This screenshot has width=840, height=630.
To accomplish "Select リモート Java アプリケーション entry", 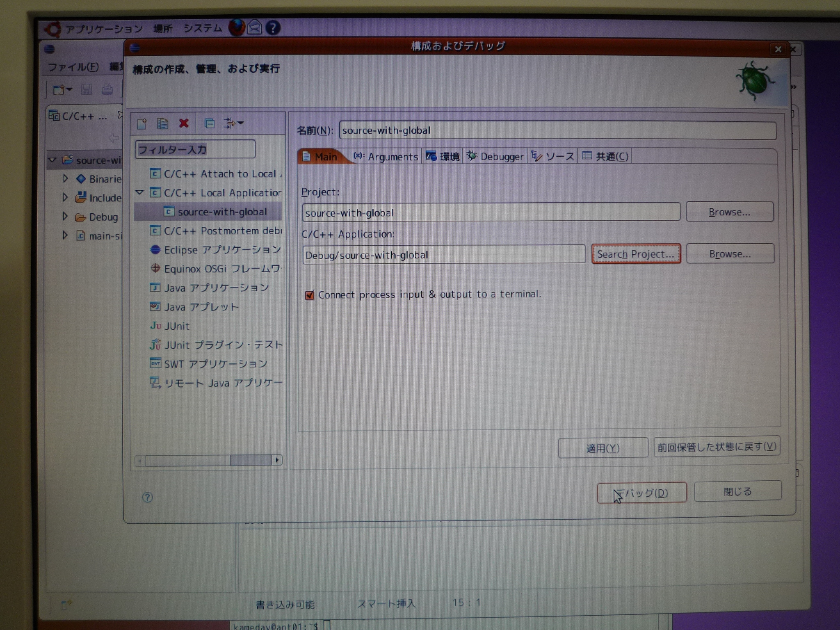I will 216,383.
